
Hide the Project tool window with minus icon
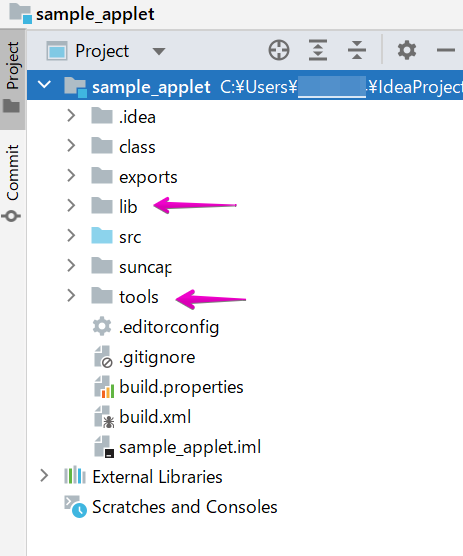click(446, 50)
